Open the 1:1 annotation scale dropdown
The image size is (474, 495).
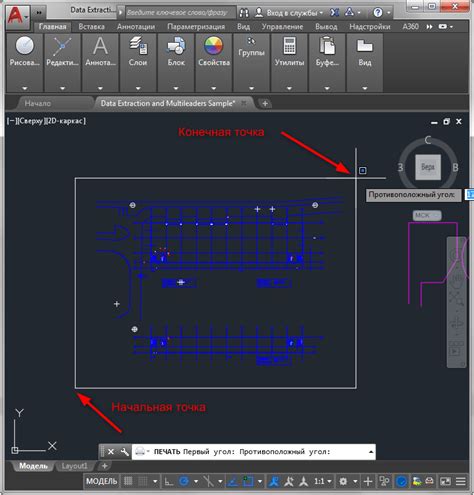pos(323,481)
